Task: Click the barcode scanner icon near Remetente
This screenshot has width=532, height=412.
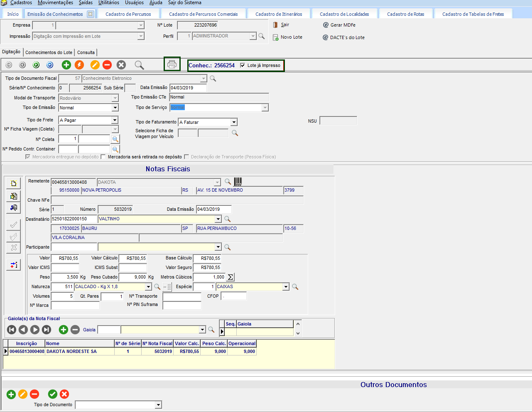Action: pos(238,182)
